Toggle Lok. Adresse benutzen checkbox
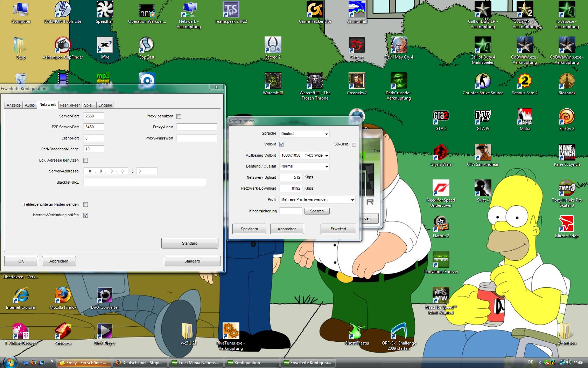 pos(85,160)
